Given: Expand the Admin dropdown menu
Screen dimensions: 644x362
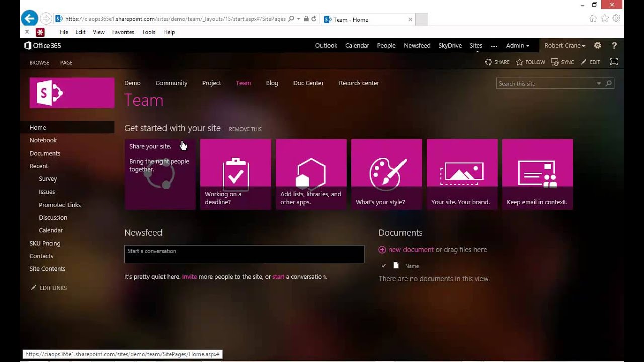Looking at the screenshot, I should click(x=518, y=45).
